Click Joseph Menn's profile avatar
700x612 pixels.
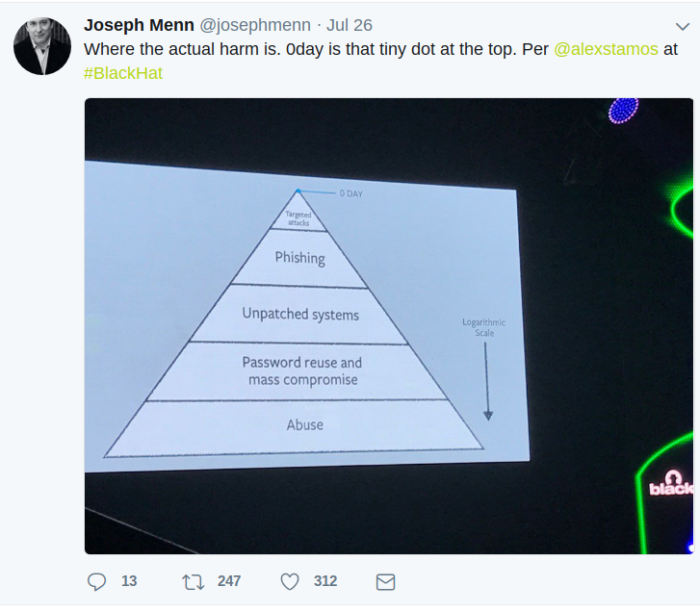[42, 45]
